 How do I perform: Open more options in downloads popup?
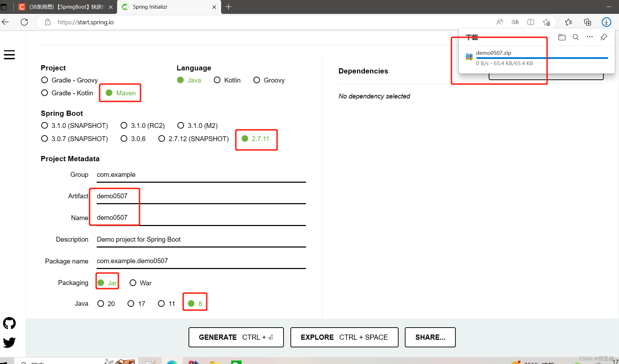(590, 37)
